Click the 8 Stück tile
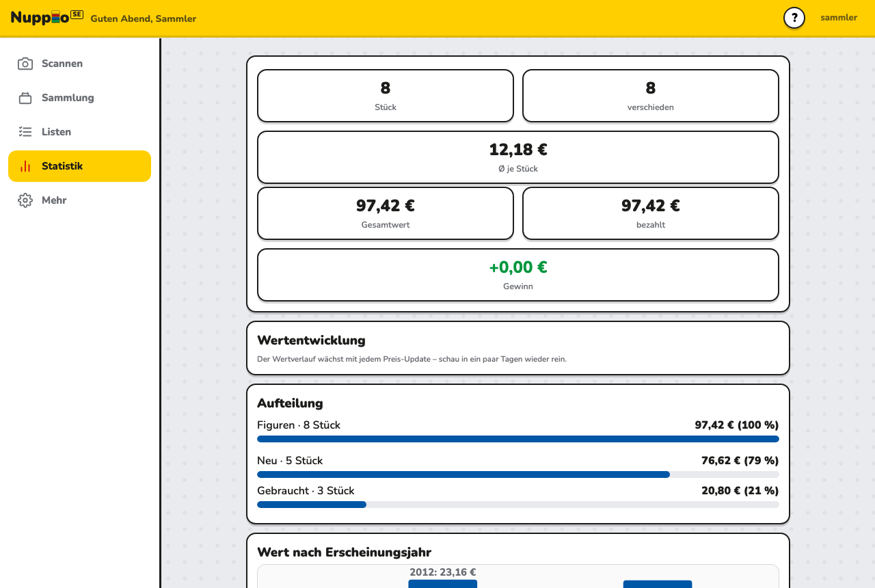Screen dimensions: 875x588 pyautogui.click(x=386, y=96)
